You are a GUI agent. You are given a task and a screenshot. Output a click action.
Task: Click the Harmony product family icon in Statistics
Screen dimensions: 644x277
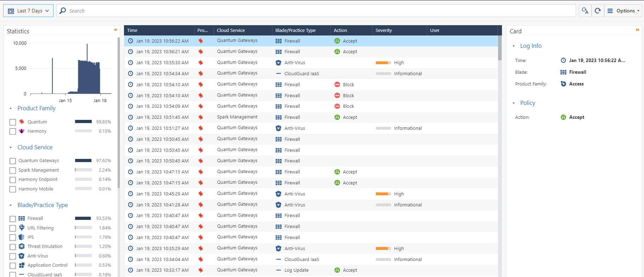point(22,131)
